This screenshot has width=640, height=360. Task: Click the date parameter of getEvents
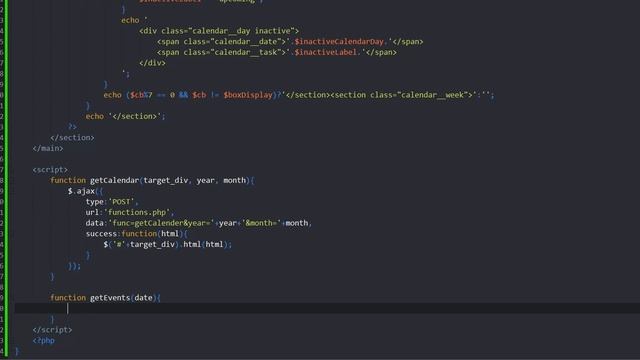click(143, 298)
